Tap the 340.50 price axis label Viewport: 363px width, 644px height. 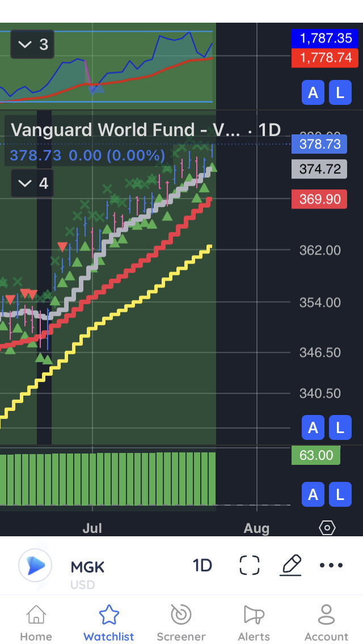(x=320, y=393)
